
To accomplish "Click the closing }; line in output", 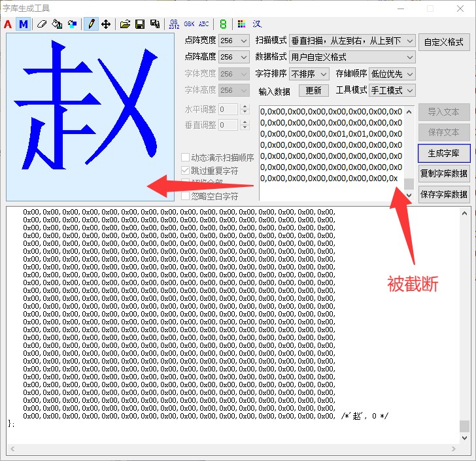I will pos(11,423).
